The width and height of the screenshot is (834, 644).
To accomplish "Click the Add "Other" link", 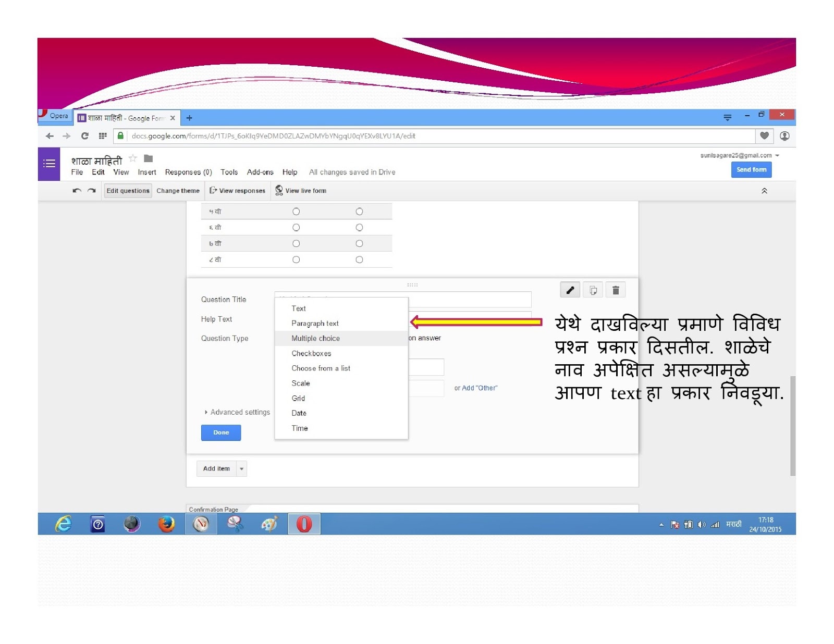I will tap(480, 388).
